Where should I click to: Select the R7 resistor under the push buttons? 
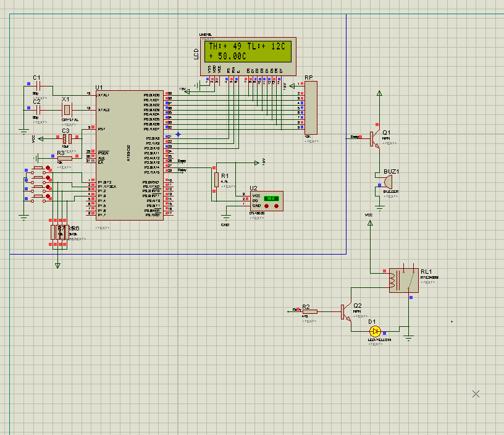[x=53, y=232]
